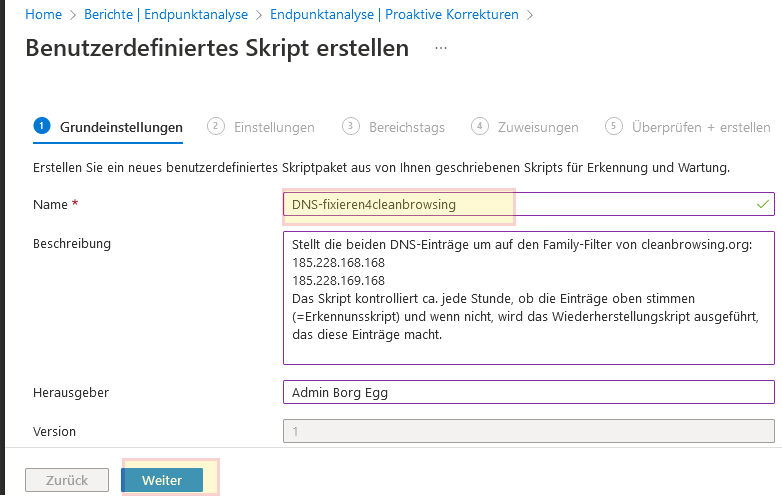
Task: Click into the Beschreibung text area
Action: coord(529,299)
